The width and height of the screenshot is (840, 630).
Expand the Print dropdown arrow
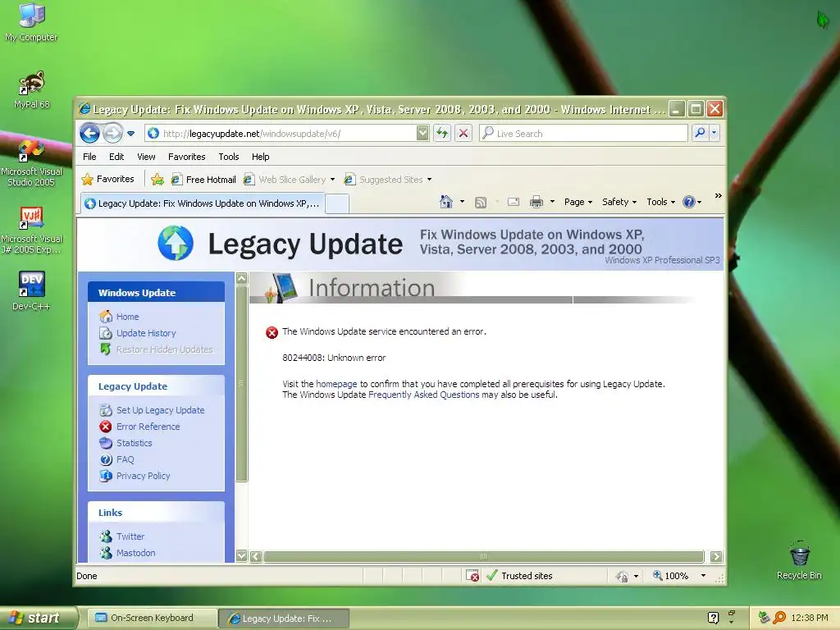[x=552, y=202]
